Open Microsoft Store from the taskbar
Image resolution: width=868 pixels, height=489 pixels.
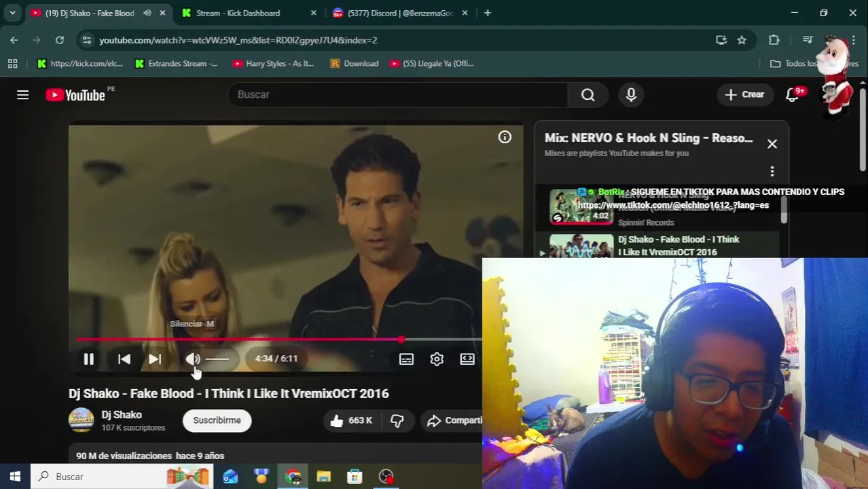355,477
